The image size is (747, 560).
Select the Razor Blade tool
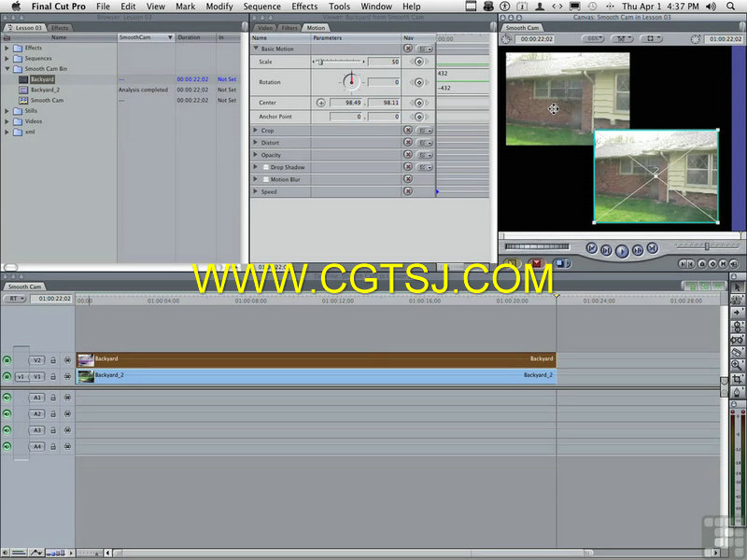click(737, 353)
